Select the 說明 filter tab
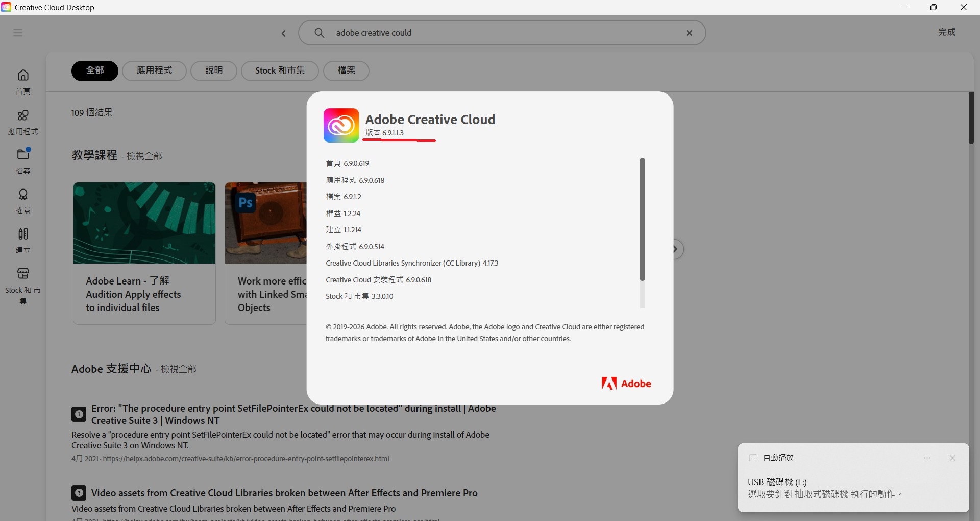 pyautogui.click(x=214, y=70)
